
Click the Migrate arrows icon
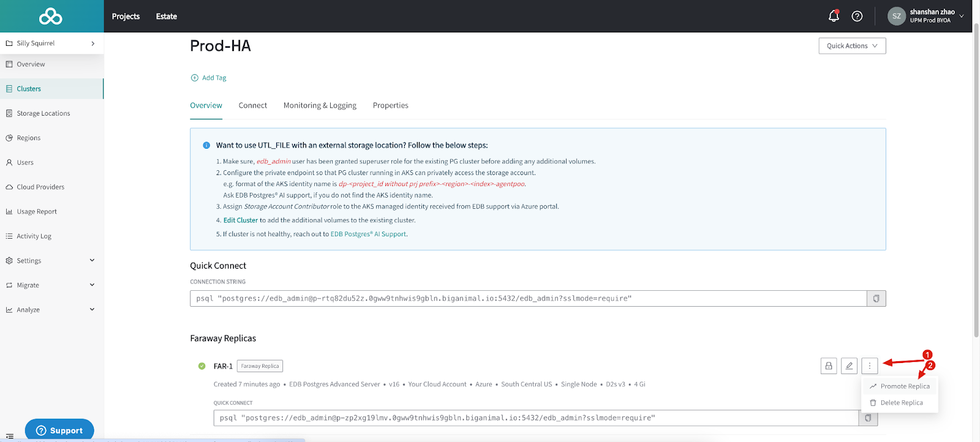point(9,285)
